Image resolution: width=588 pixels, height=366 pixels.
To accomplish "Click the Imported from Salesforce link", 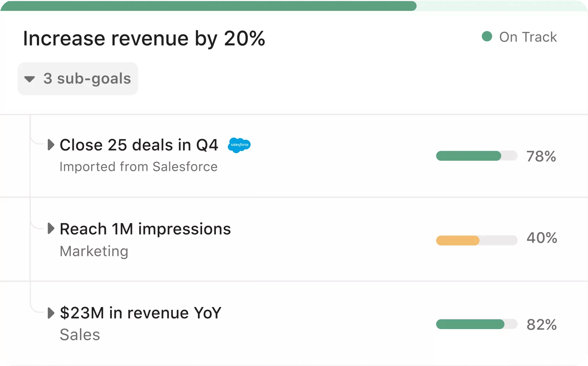I will click(x=139, y=167).
